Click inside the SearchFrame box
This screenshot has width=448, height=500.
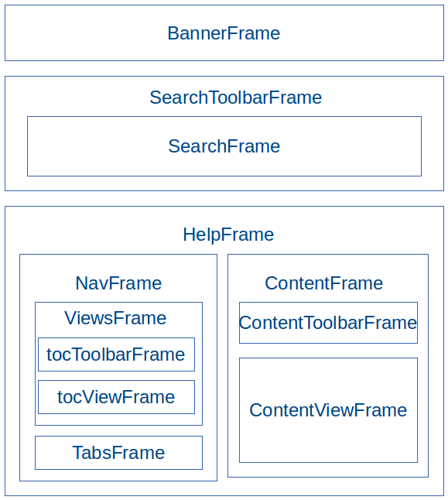point(224,146)
